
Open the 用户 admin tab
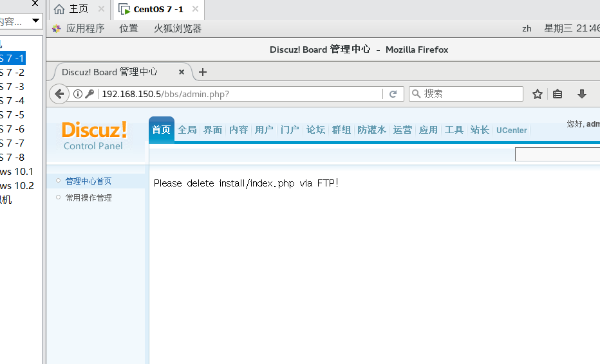pyautogui.click(x=264, y=130)
